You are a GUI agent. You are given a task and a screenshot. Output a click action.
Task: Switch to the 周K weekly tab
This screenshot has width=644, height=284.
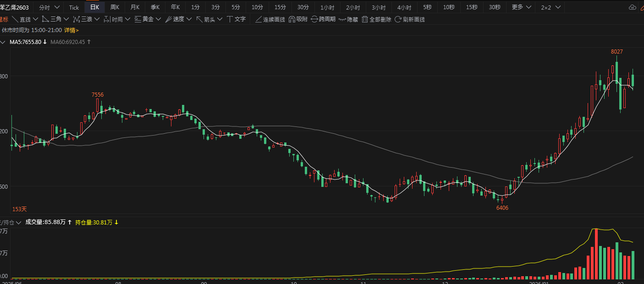[115, 7]
